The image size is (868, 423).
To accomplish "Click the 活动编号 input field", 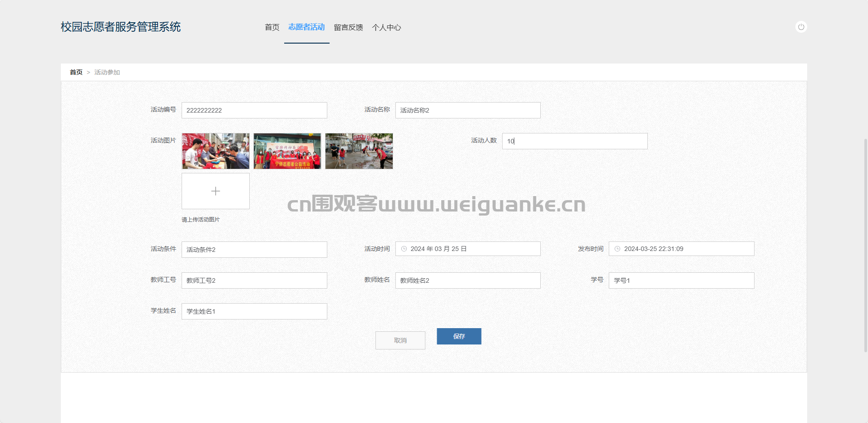I will pyautogui.click(x=254, y=110).
